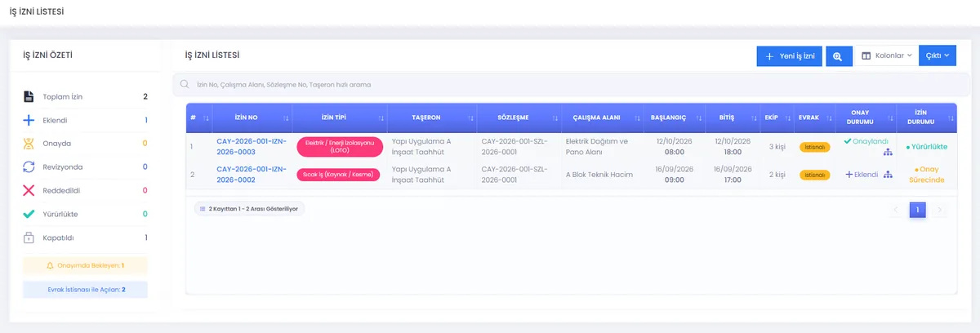
Task: Sort by the # column arrows
Action: click(x=204, y=118)
